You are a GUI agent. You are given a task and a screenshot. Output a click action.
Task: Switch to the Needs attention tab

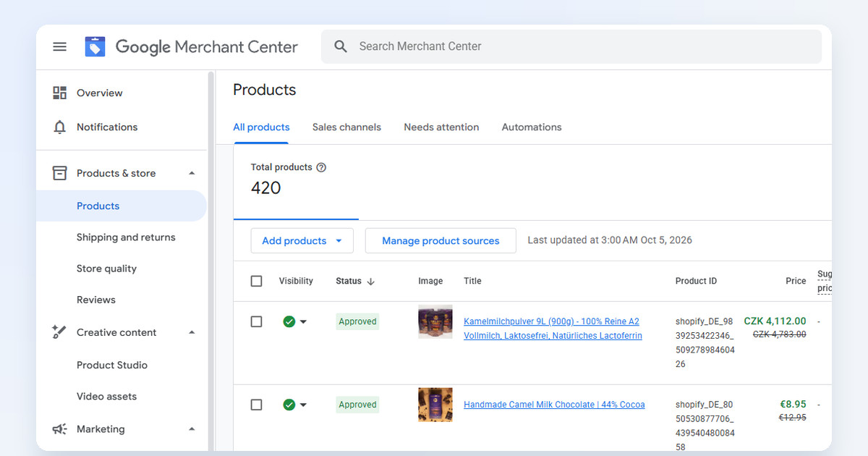coord(441,127)
